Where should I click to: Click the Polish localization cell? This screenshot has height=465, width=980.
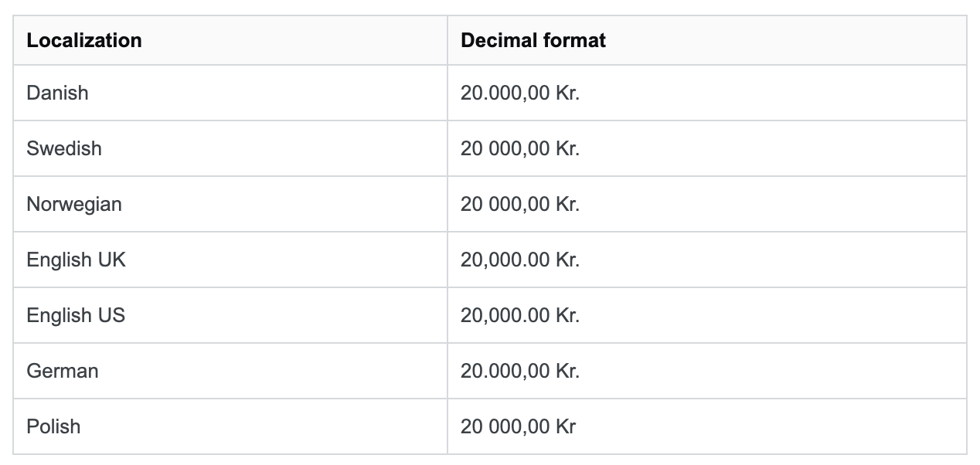[53, 426]
